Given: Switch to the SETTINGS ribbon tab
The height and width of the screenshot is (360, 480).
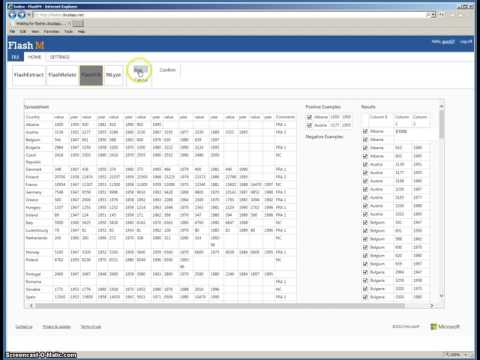Looking at the screenshot, I should pyautogui.click(x=60, y=57).
